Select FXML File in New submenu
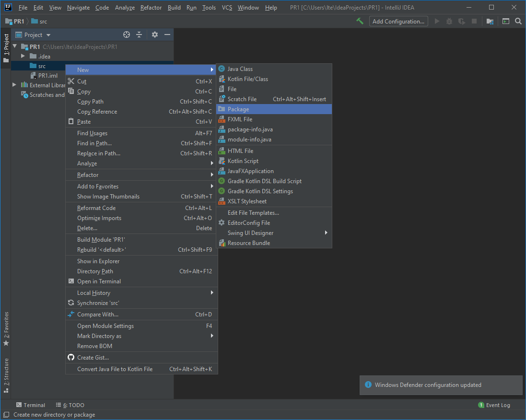 pos(274,119)
